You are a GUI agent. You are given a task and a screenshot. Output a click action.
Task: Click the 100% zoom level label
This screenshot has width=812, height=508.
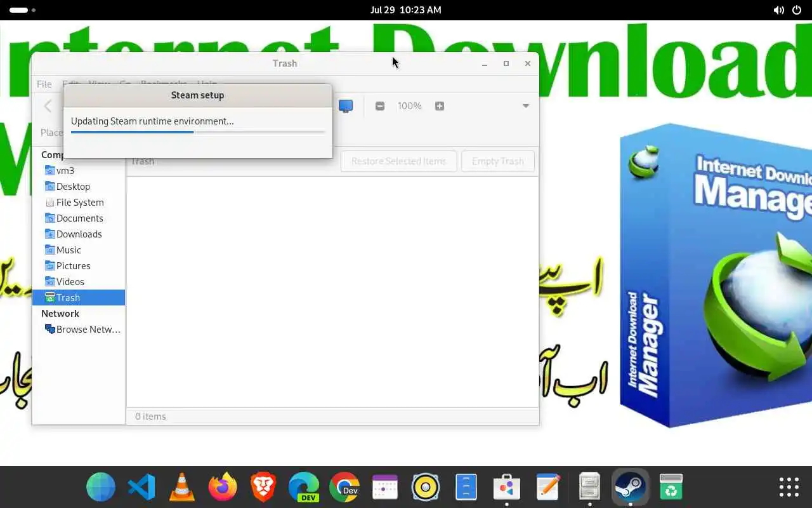click(x=409, y=106)
